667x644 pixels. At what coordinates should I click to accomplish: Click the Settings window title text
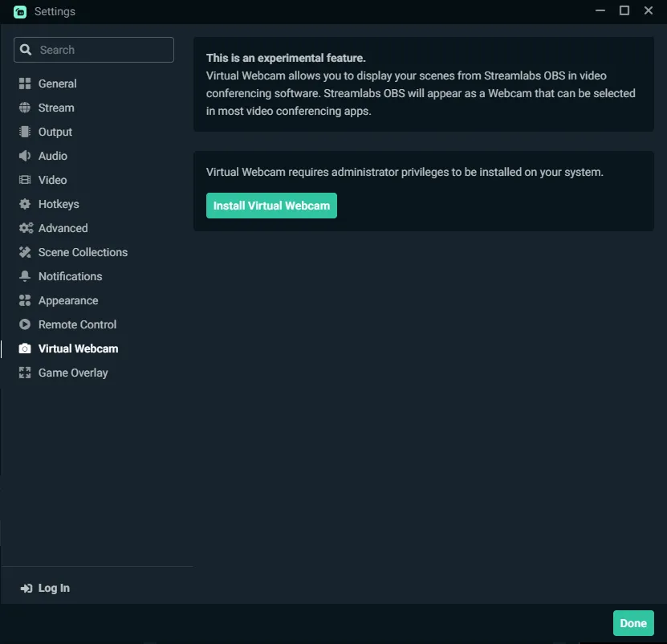[x=55, y=11]
